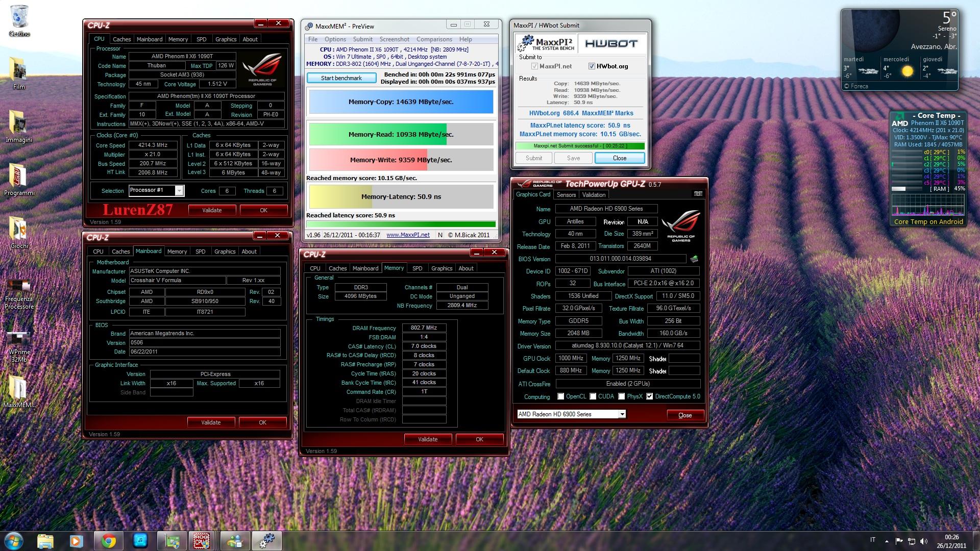Switch to Sensors tab in GPU-Z
The image size is (980, 551).
pos(566,195)
